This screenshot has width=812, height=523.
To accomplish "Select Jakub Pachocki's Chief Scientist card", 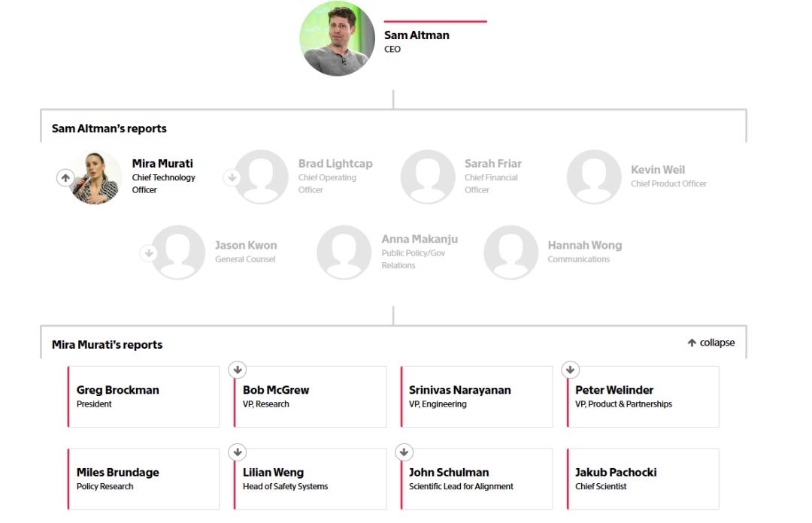I will [643, 479].
